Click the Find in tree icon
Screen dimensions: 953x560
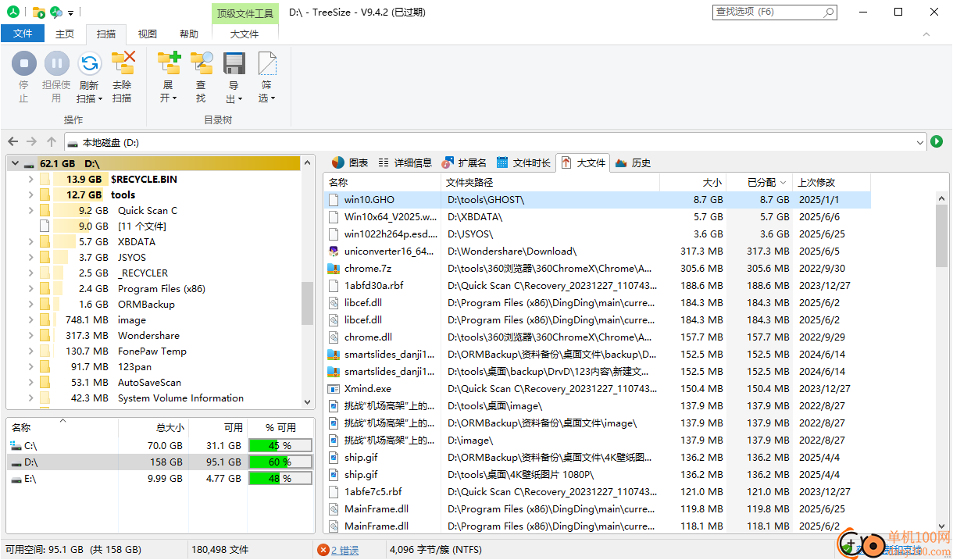click(x=202, y=63)
